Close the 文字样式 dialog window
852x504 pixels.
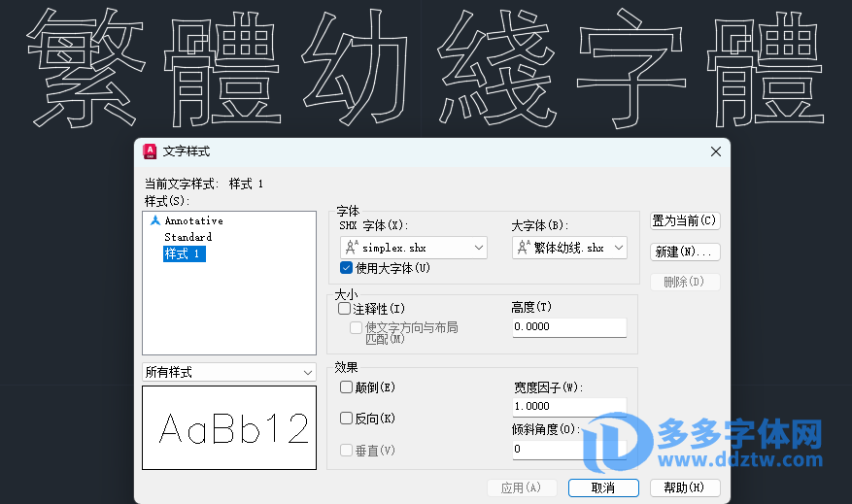716,151
